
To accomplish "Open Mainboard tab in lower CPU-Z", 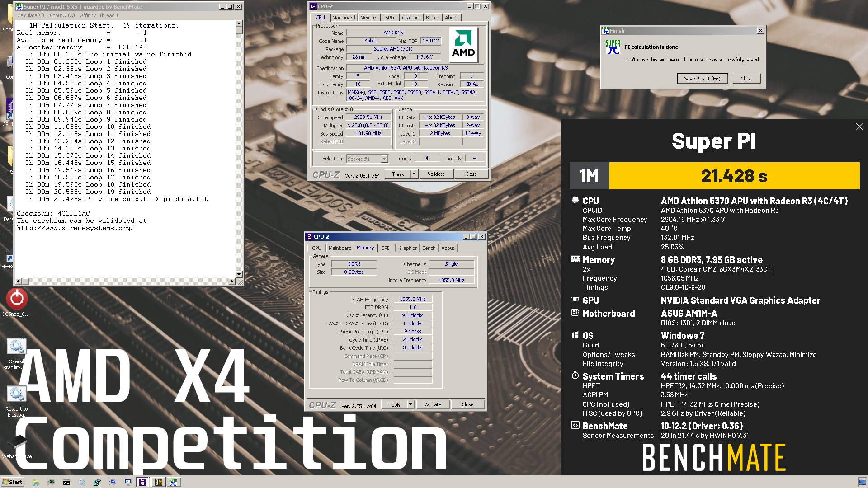I will point(340,248).
